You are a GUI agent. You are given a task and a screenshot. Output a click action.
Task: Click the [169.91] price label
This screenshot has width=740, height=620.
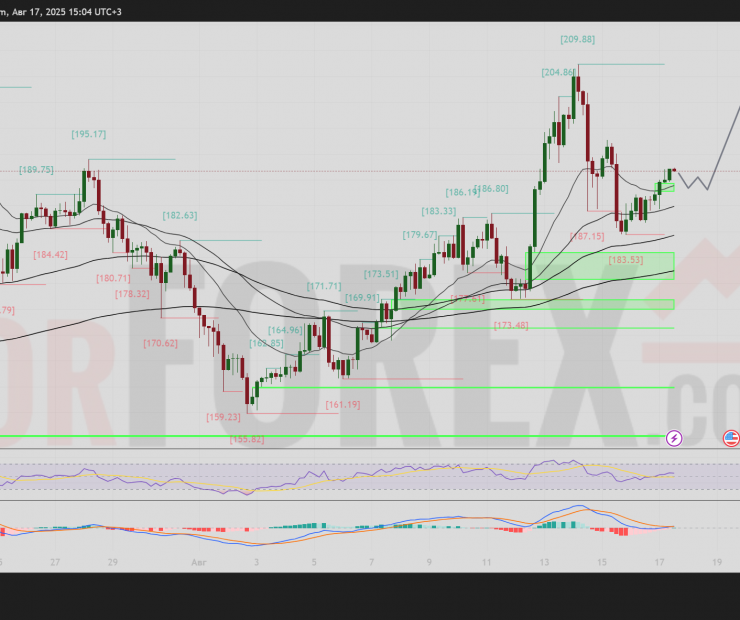pyautogui.click(x=362, y=298)
